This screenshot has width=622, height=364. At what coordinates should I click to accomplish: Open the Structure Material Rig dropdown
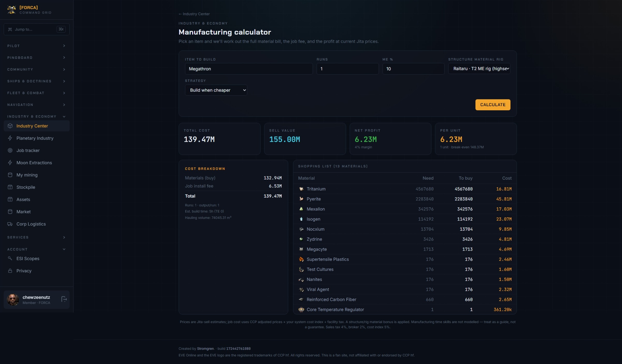coord(479,69)
